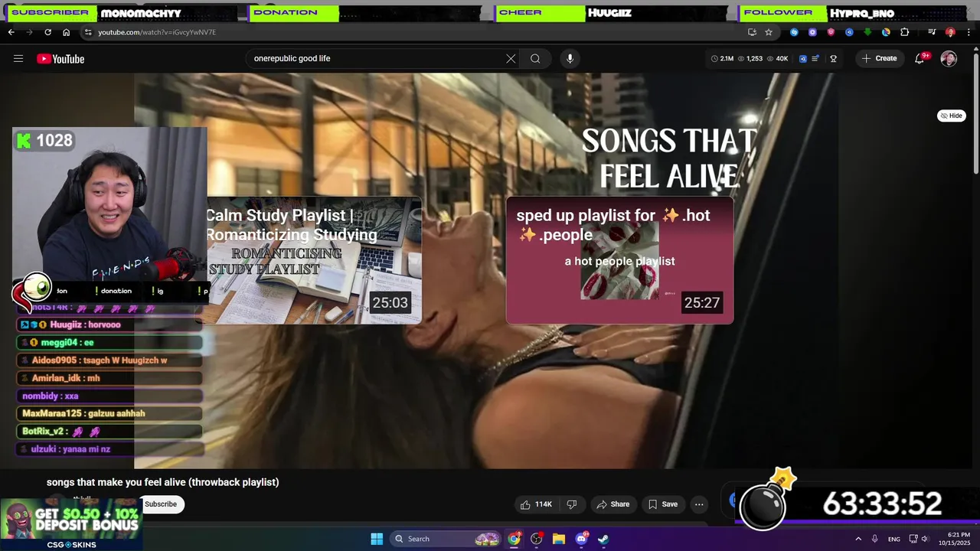The width and height of the screenshot is (980, 551).
Task: Subscribe to the channel
Action: pyautogui.click(x=161, y=504)
